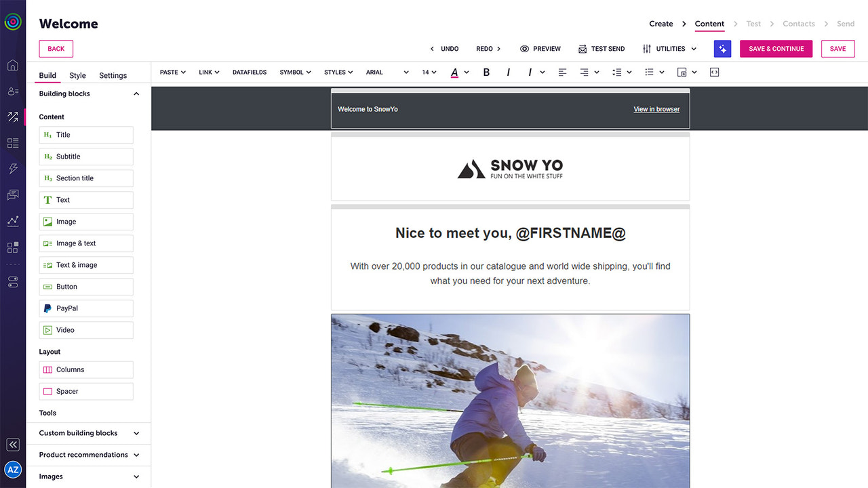Collapse the sidebar with the double-chevron

point(12,444)
